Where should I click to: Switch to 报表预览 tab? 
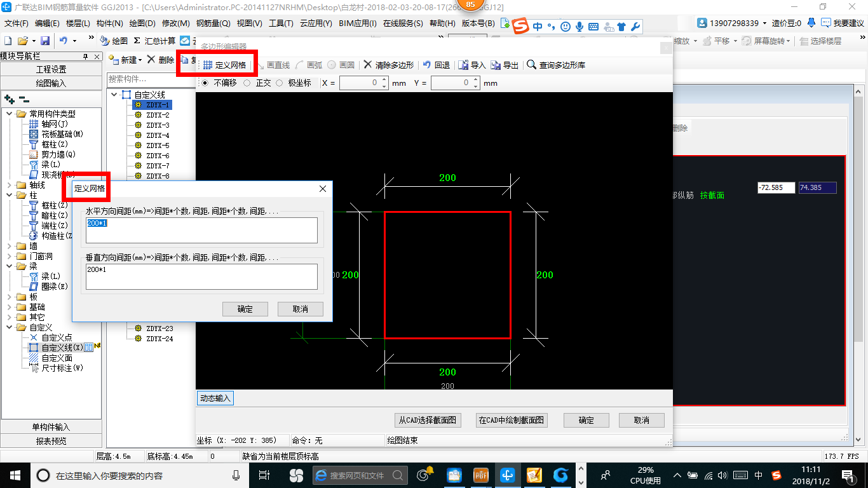click(x=51, y=440)
